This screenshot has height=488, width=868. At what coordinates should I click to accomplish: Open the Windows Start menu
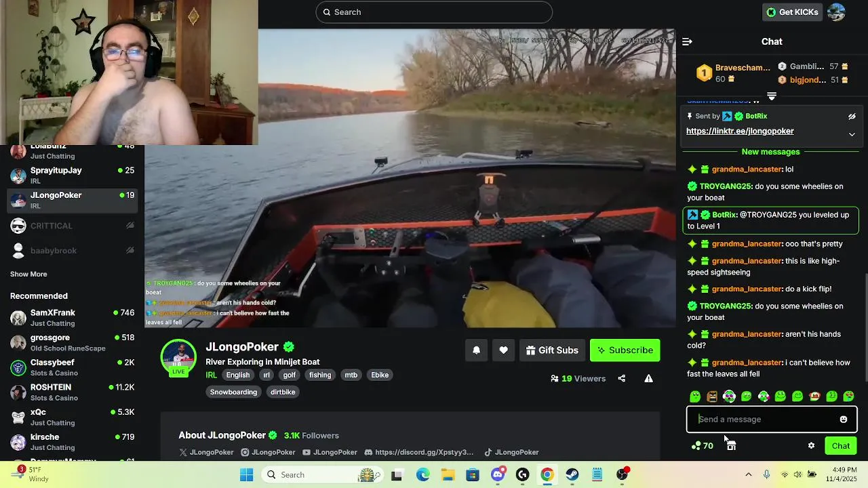(246, 474)
